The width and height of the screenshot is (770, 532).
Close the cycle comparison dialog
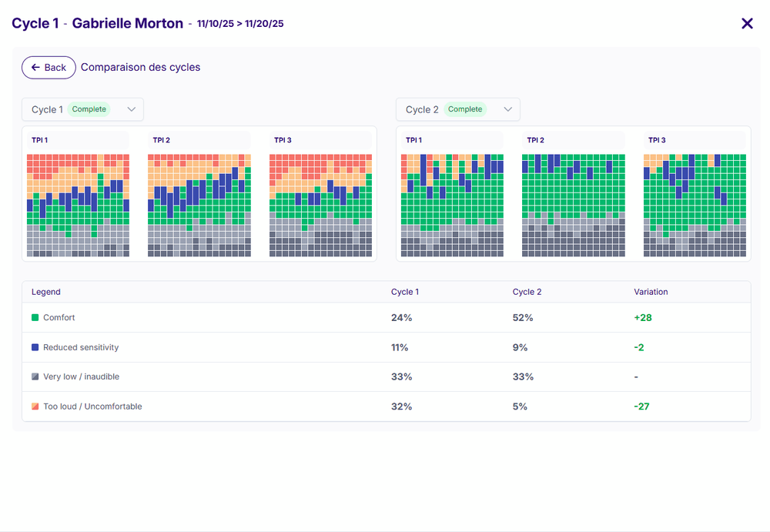click(747, 23)
